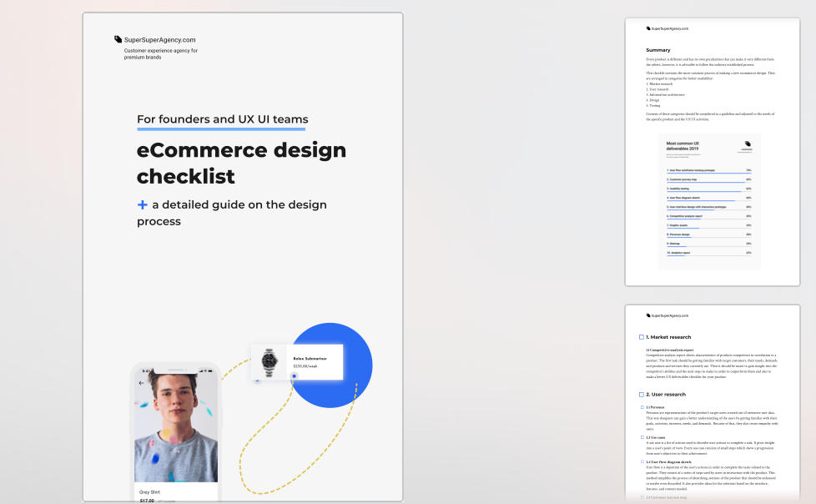Click the Summary heading

tap(658, 50)
